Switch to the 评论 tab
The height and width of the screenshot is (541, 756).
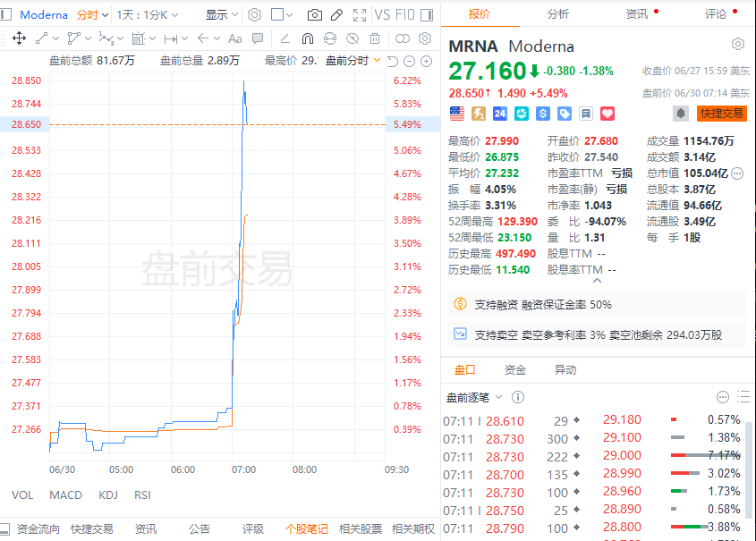pyautogui.click(x=716, y=14)
